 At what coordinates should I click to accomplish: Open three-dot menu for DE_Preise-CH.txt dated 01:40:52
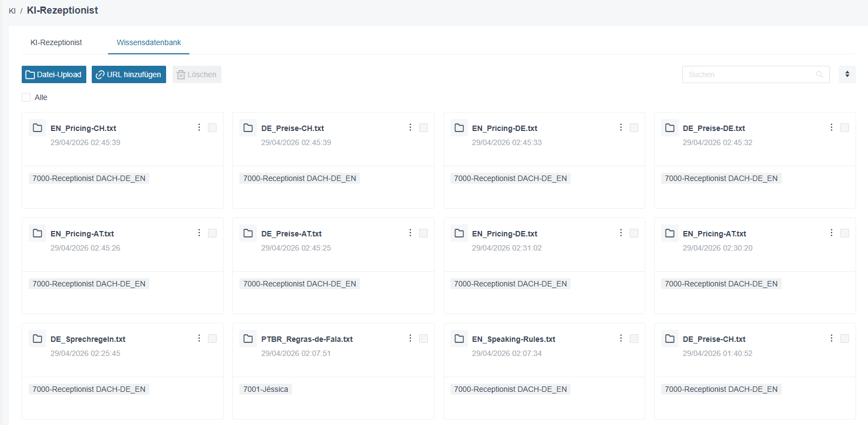click(831, 338)
